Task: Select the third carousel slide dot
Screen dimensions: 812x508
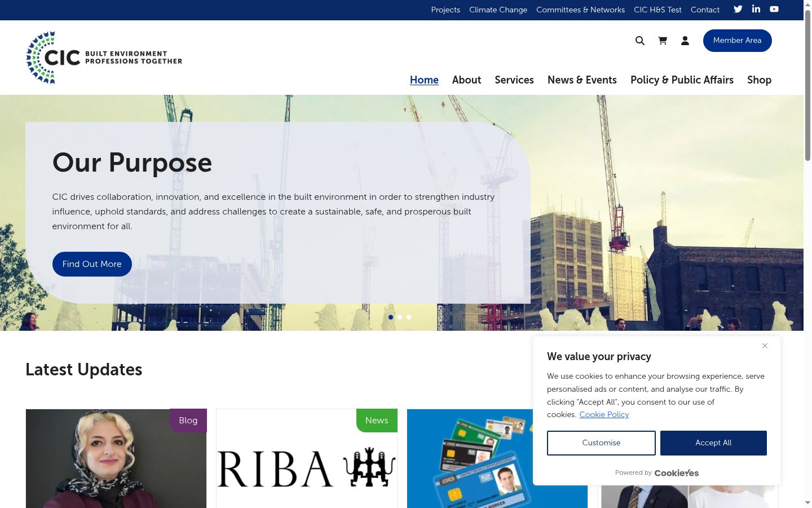Action: (409, 317)
